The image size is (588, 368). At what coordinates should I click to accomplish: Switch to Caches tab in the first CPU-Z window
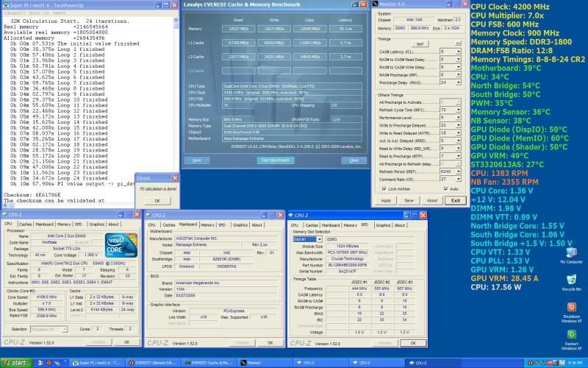[25, 224]
